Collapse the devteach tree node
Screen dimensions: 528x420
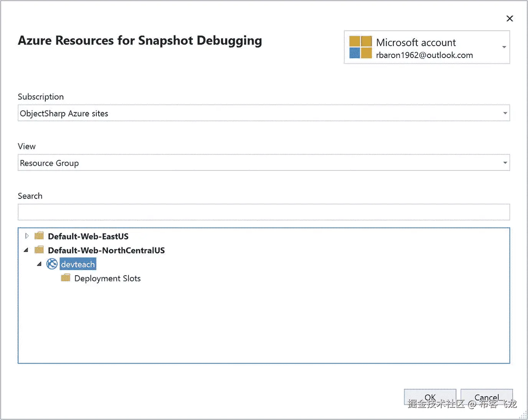pos(39,264)
